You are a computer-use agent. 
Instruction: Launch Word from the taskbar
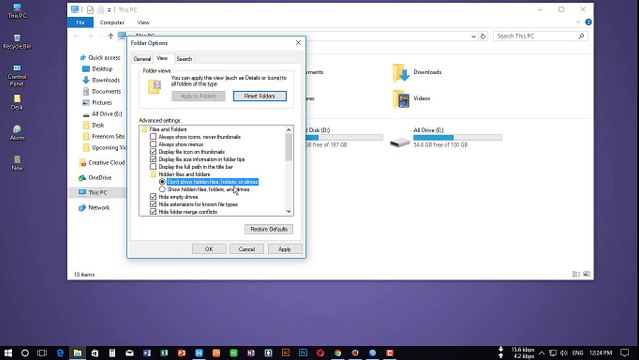point(147,353)
